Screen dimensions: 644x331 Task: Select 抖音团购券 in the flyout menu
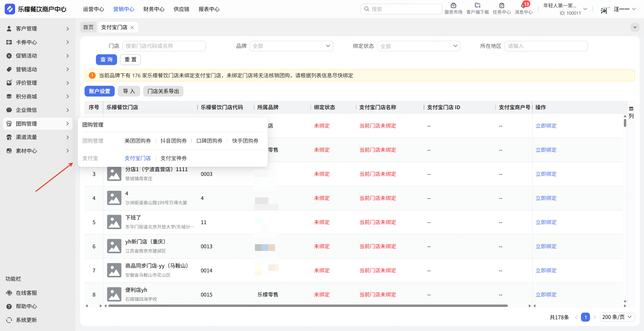click(173, 141)
